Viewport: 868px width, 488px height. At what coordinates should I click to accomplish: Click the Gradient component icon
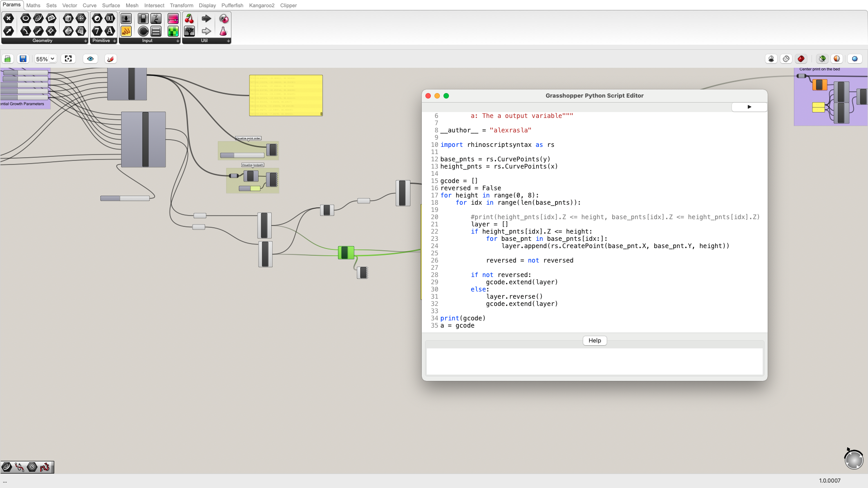[173, 19]
